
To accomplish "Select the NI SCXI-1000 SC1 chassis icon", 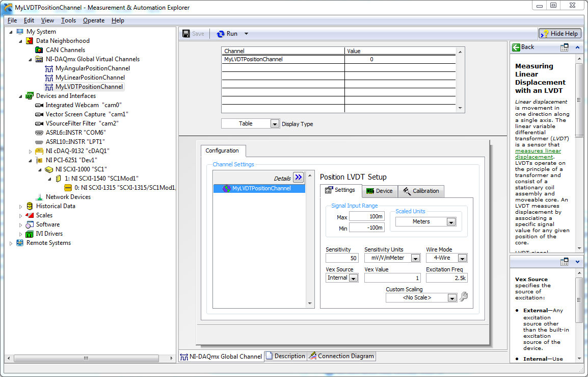I will [49, 169].
